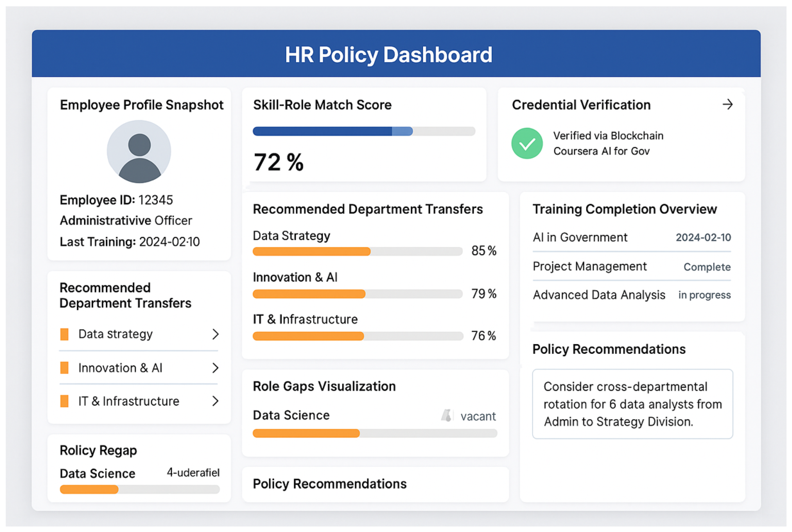Click the bottom Policy Recommendations card heading

(329, 484)
